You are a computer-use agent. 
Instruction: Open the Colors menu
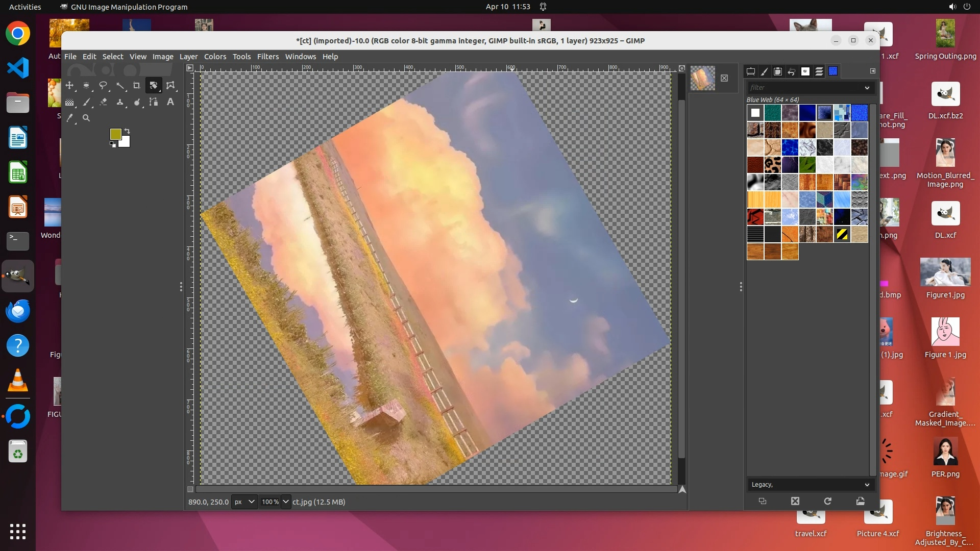tap(215, 57)
